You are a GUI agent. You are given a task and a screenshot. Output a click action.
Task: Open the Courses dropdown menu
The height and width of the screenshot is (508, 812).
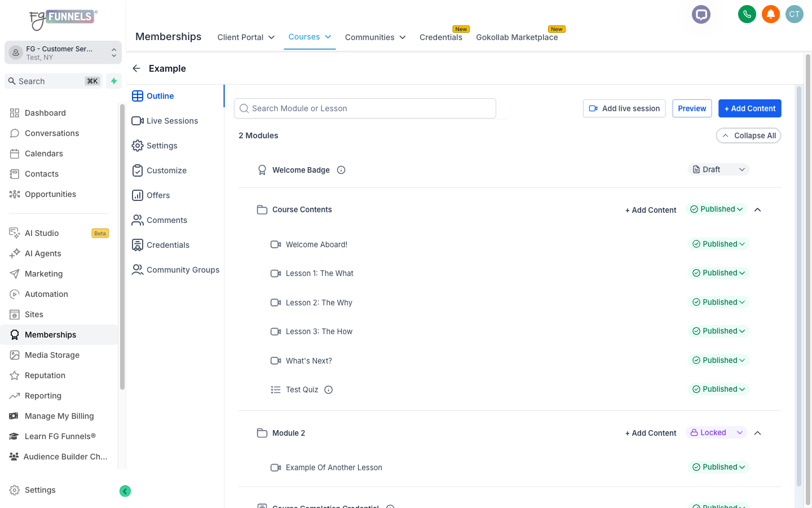point(310,37)
